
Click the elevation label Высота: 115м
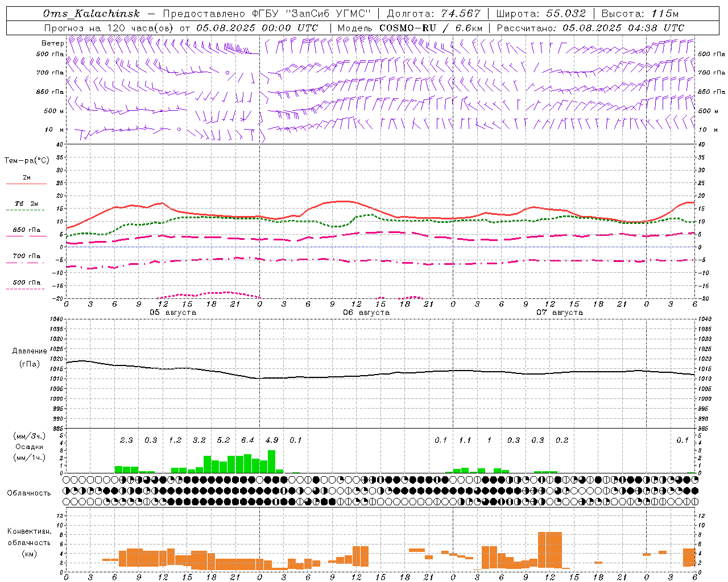click(640, 14)
